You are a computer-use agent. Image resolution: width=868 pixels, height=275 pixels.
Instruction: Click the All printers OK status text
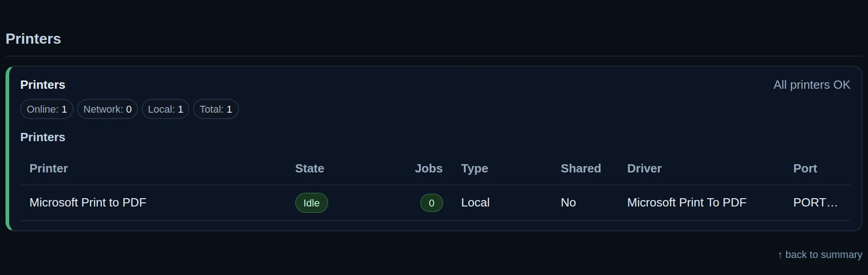pos(812,85)
